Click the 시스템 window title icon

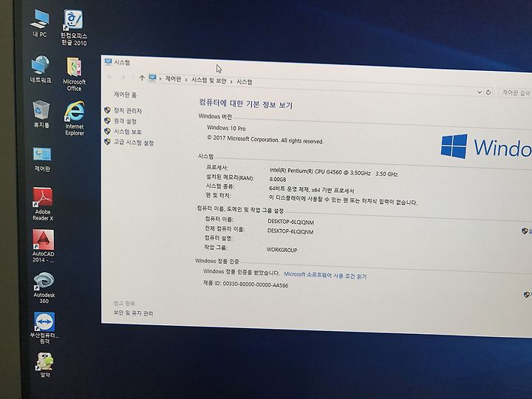[x=108, y=61]
